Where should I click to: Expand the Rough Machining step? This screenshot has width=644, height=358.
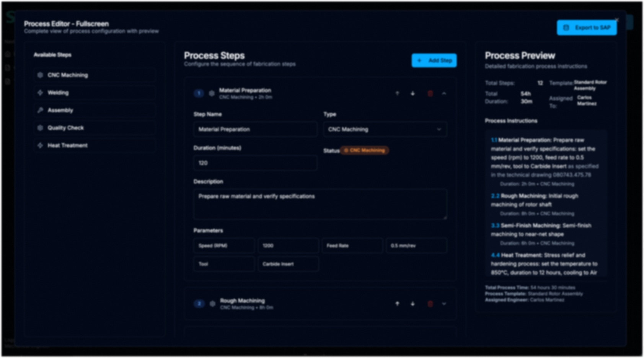[x=444, y=304]
